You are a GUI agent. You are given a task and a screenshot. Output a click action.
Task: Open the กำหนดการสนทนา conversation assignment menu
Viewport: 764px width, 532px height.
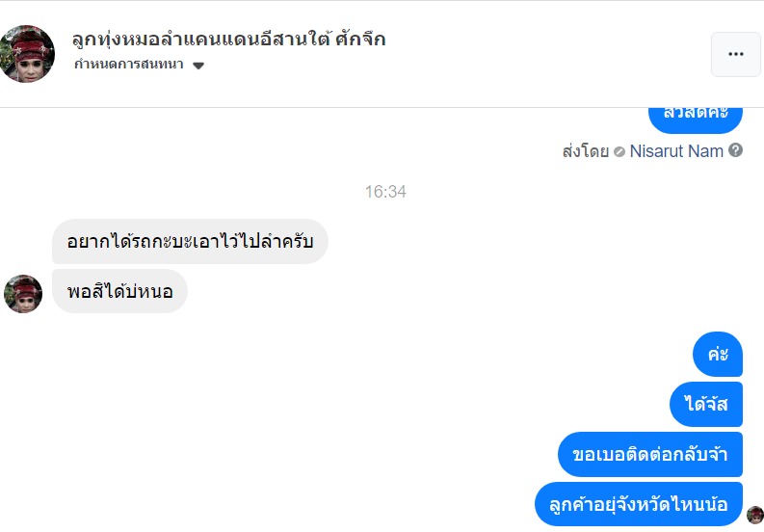[x=130, y=66]
